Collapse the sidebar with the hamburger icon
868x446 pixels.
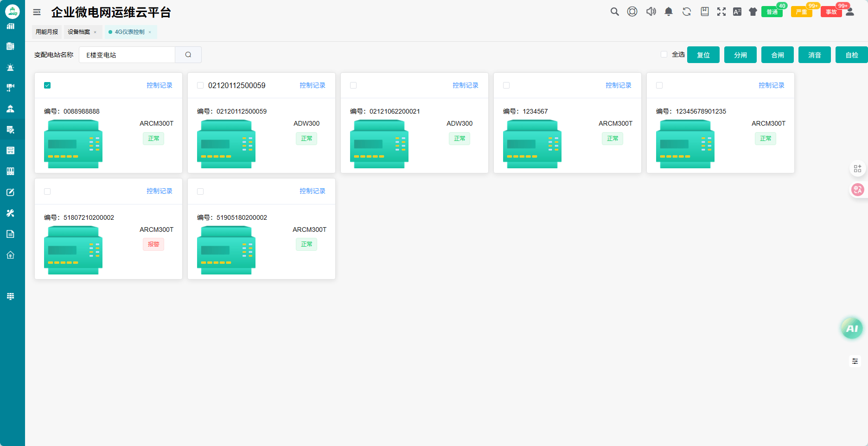coord(37,12)
